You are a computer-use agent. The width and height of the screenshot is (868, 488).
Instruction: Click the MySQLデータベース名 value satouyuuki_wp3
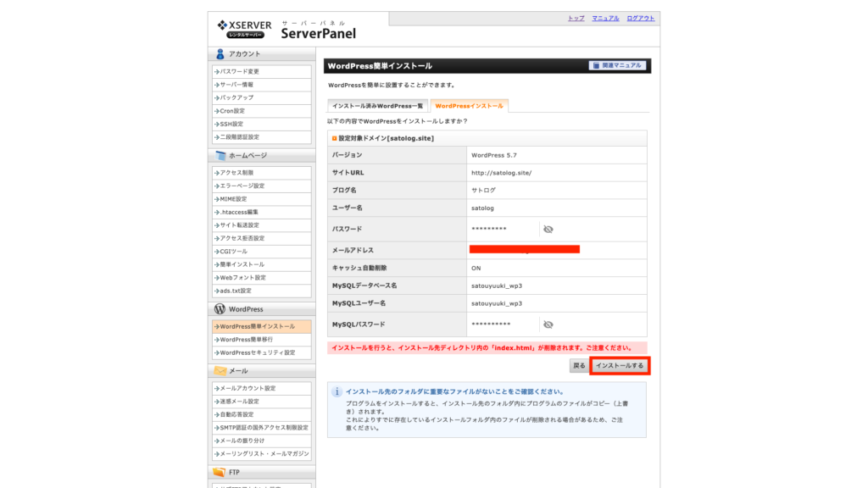pos(497,286)
